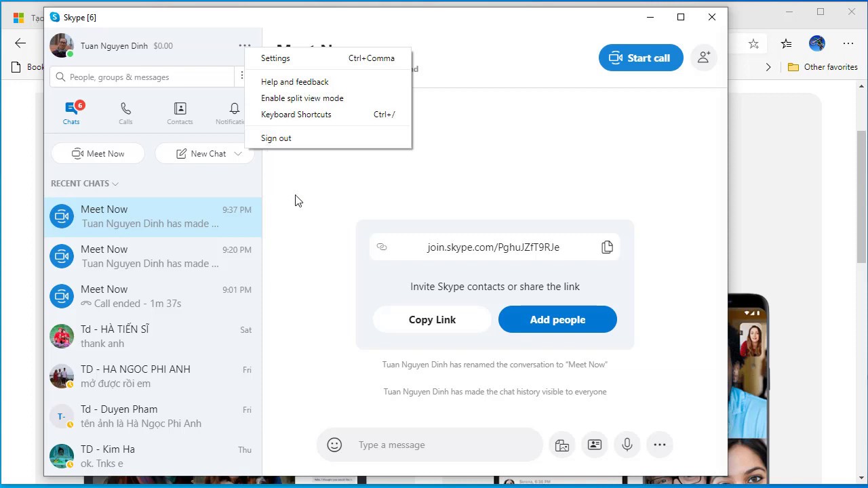Open the dial pad icon beside search

[242, 77]
